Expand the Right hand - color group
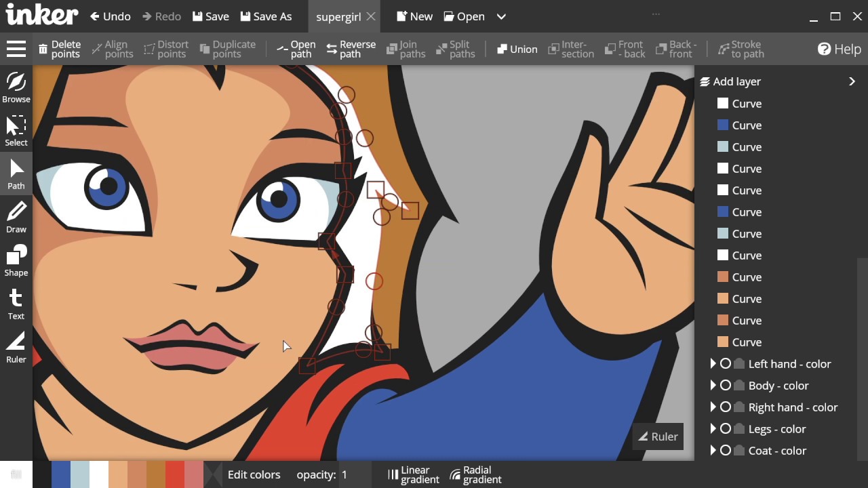The image size is (868, 488). coord(713,407)
